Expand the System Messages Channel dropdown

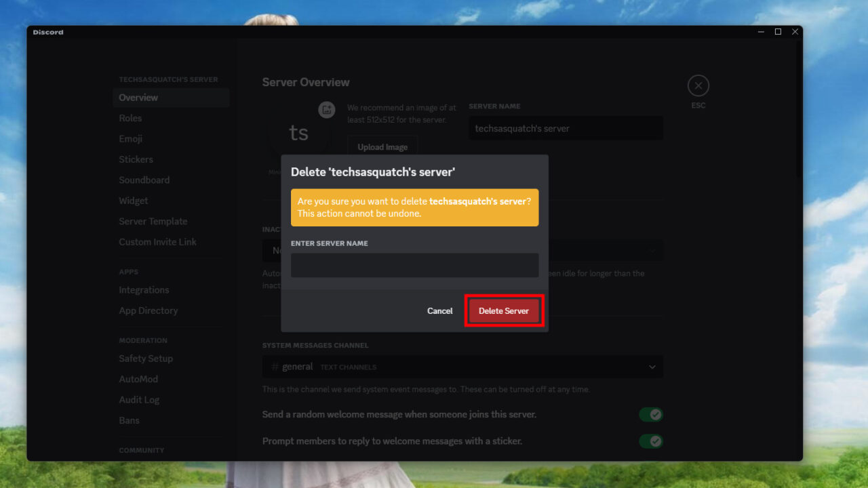(x=652, y=366)
